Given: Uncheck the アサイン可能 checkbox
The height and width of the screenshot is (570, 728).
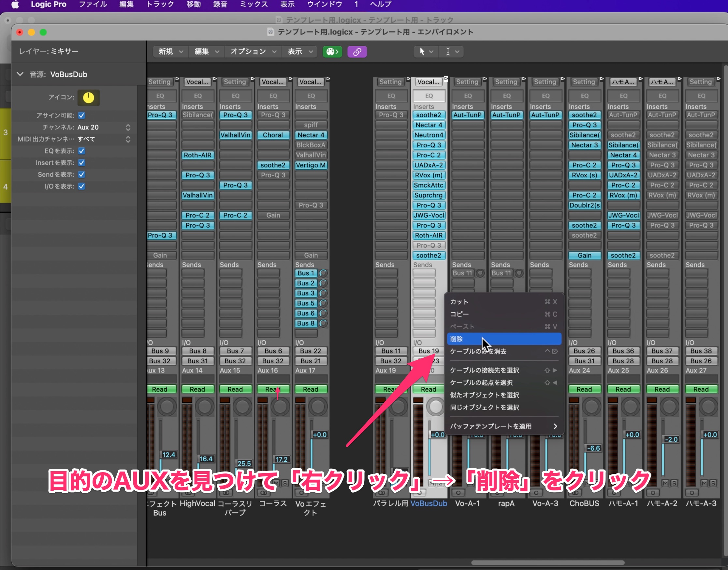Looking at the screenshot, I should coord(82,115).
